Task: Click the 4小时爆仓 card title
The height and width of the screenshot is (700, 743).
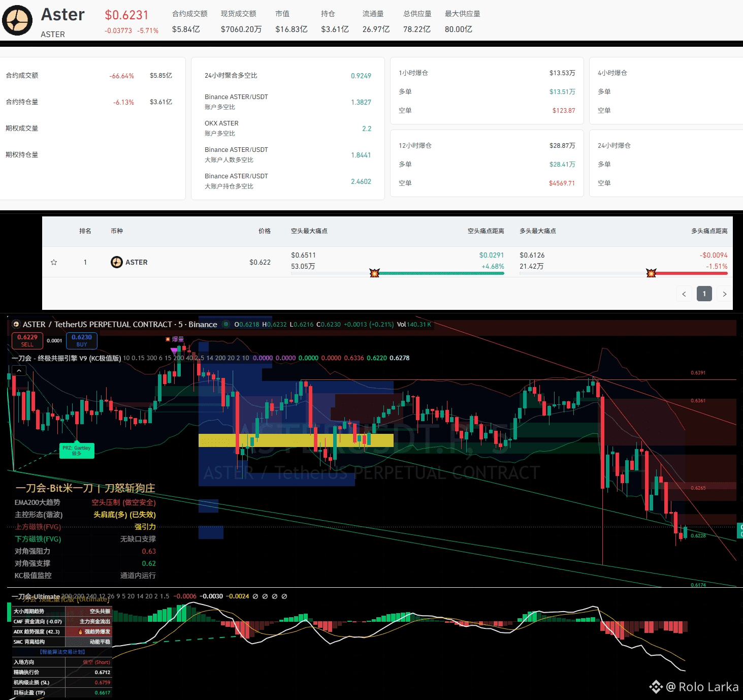Action: tap(612, 73)
